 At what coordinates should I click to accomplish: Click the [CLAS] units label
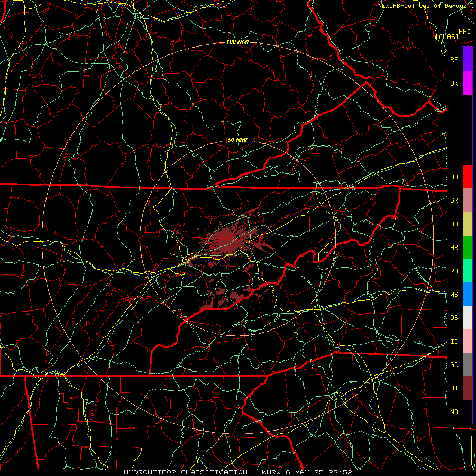click(447, 37)
